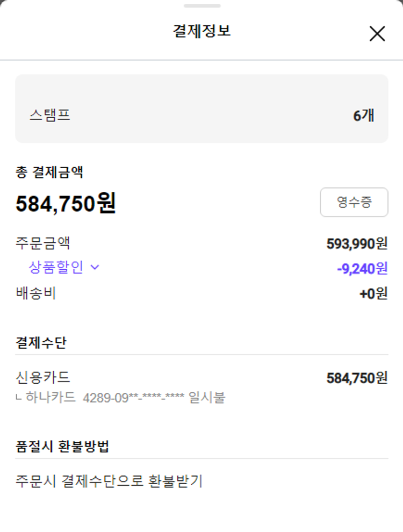
Task: Grab the drag handle at sheet top
Action: click(x=201, y=6)
